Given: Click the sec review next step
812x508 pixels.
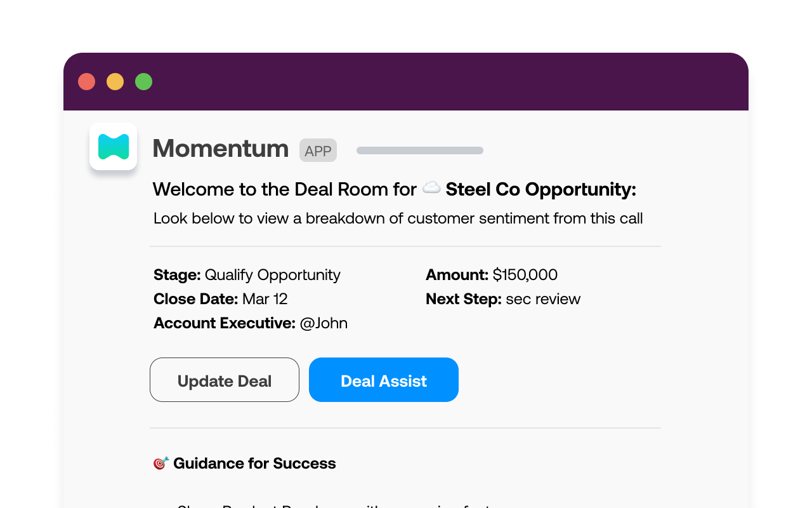Looking at the screenshot, I should click(x=542, y=299).
